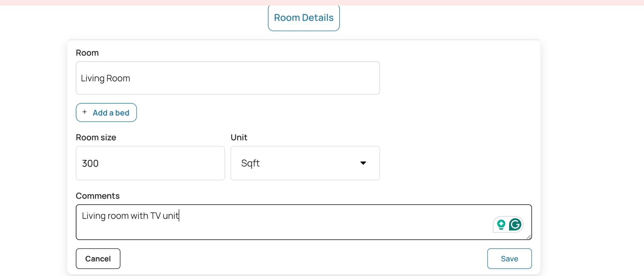Open the Sqft unit combo box
The image size is (644, 276).
305,163
